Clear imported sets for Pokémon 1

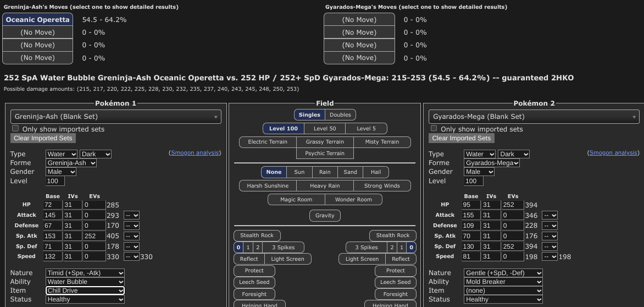(43, 138)
